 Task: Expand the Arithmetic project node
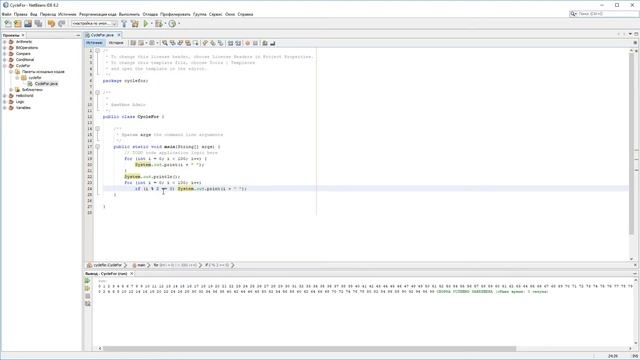click(x=5, y=42)
